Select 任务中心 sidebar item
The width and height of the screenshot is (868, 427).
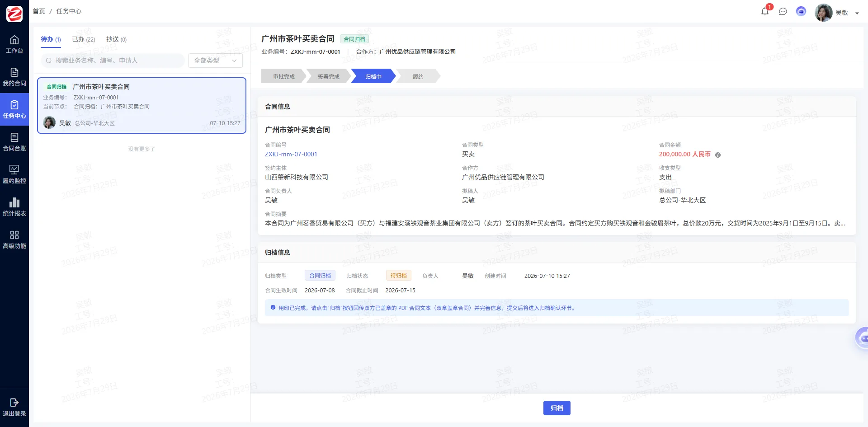[x=14, y=109]
